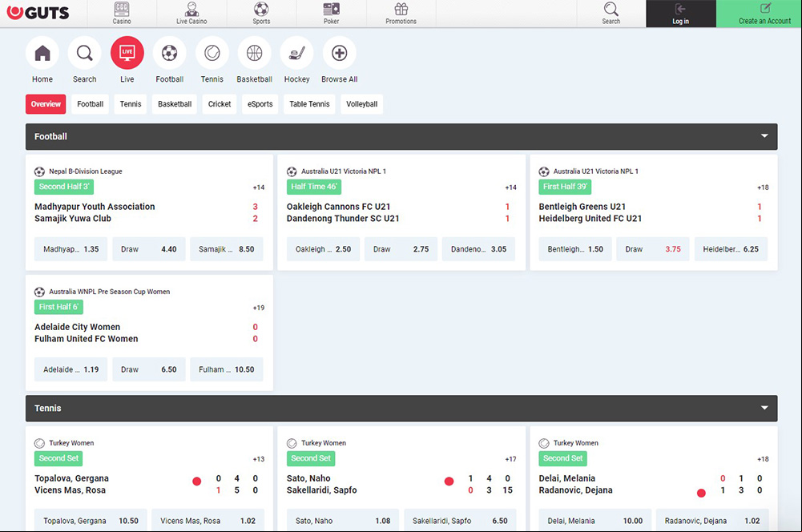Bet on Sato, Naho at 1.08

pos(343,520)
